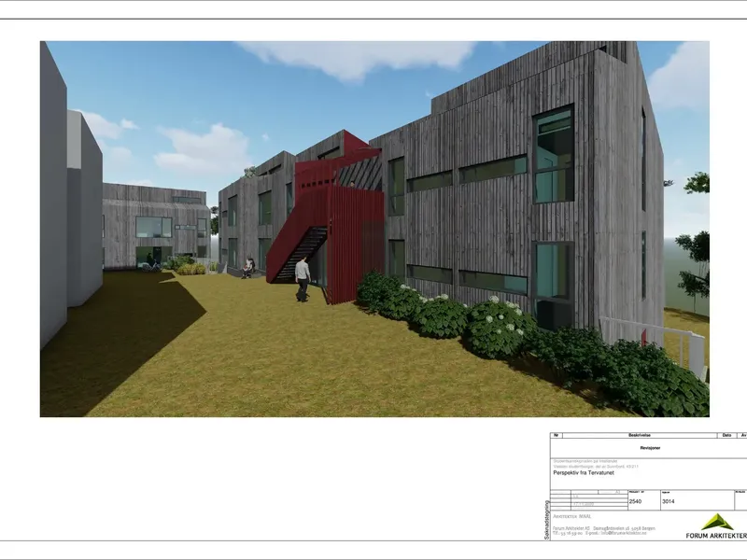
Task: Click the project number '2540'
Action: [x=635, y=501]
